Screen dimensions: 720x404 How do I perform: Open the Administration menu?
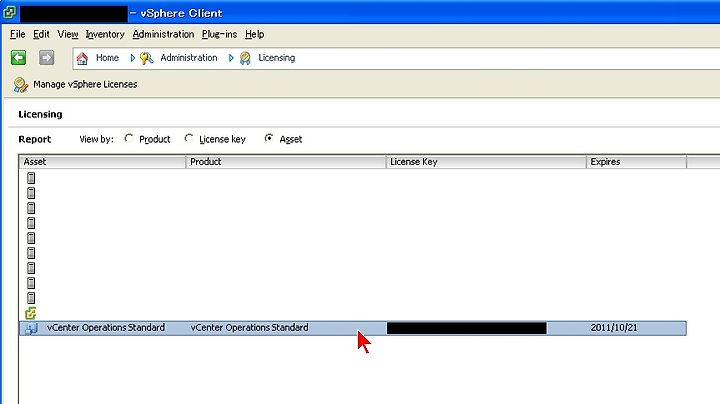click(x=163, y=34)
